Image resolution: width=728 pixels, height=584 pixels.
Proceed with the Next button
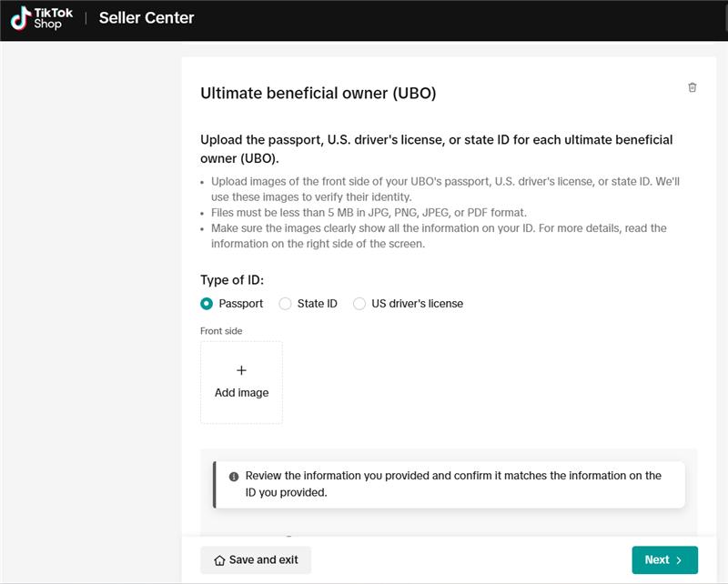tap(664, 560)
